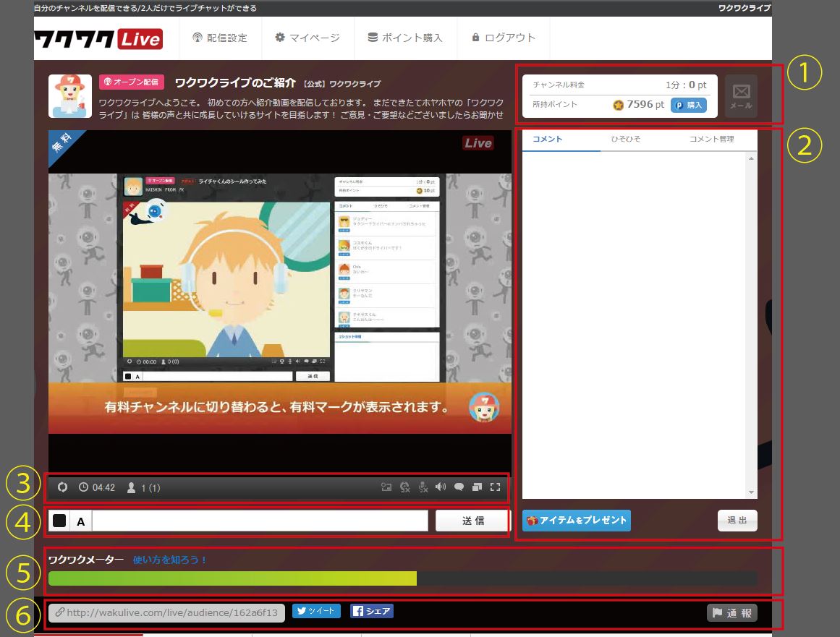The width and height of the screenshot is (840, 637).
Task: Toggle the microphone off icon
Action: 423,487
